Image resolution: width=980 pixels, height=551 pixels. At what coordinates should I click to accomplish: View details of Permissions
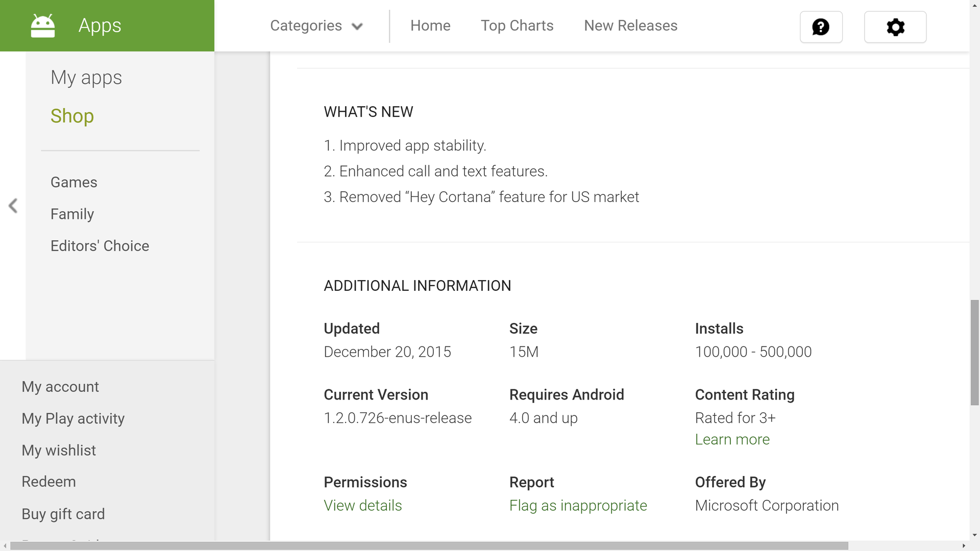click(x=362, y=505)
